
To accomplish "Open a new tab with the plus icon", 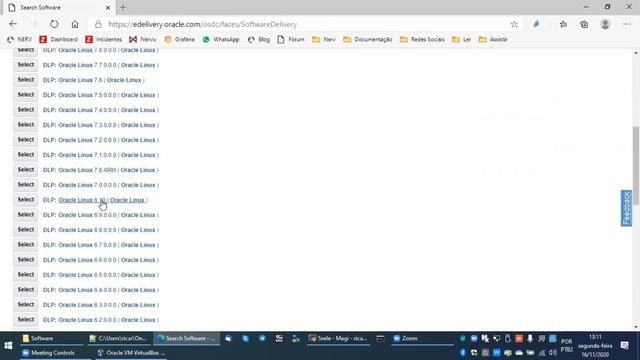I will (x=123, y=7).
